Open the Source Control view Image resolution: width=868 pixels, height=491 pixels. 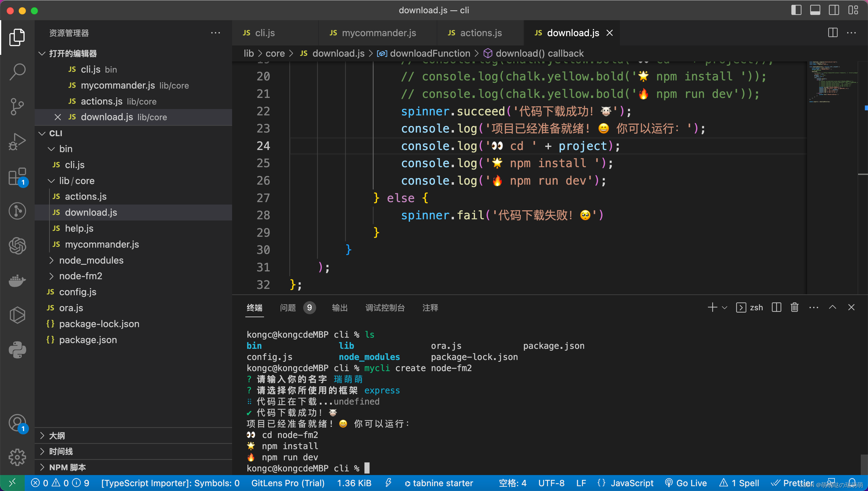pyautogui.click(x=17, y=107)
